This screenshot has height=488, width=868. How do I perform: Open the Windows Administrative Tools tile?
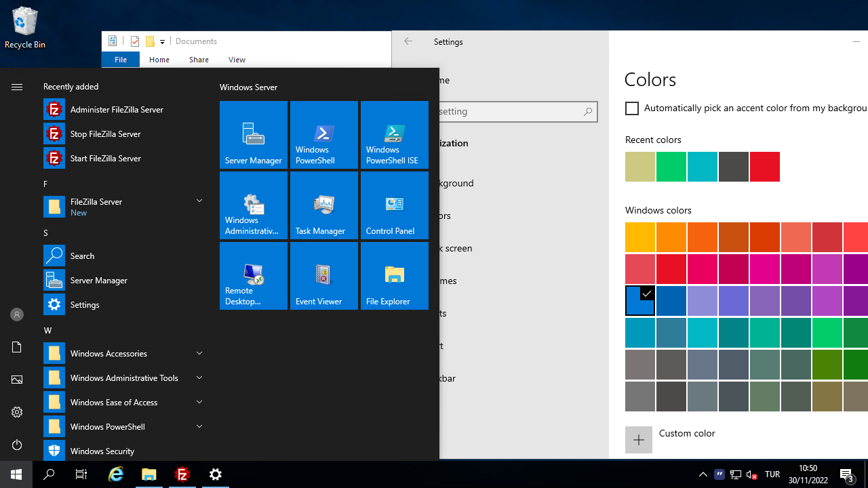point(254,205)
